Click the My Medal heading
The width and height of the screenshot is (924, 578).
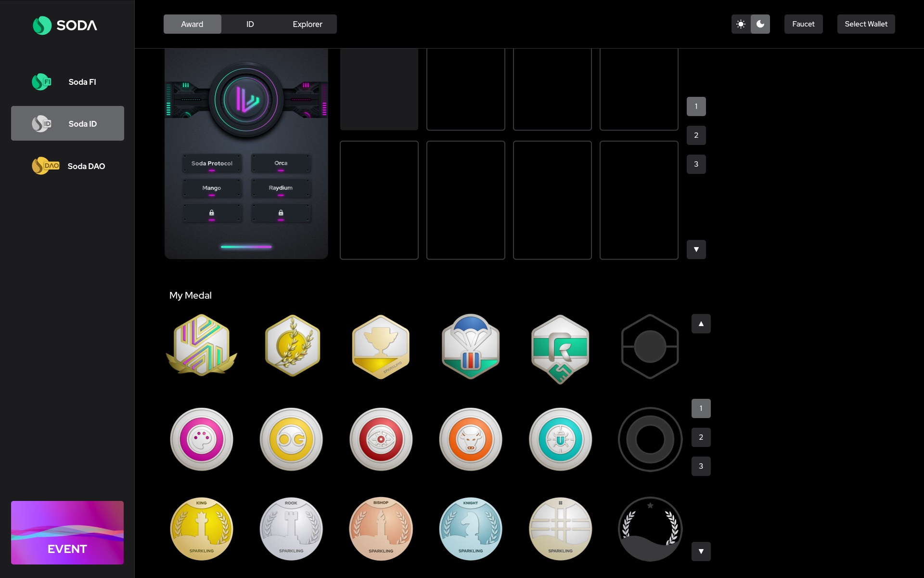tap(191, 295)
